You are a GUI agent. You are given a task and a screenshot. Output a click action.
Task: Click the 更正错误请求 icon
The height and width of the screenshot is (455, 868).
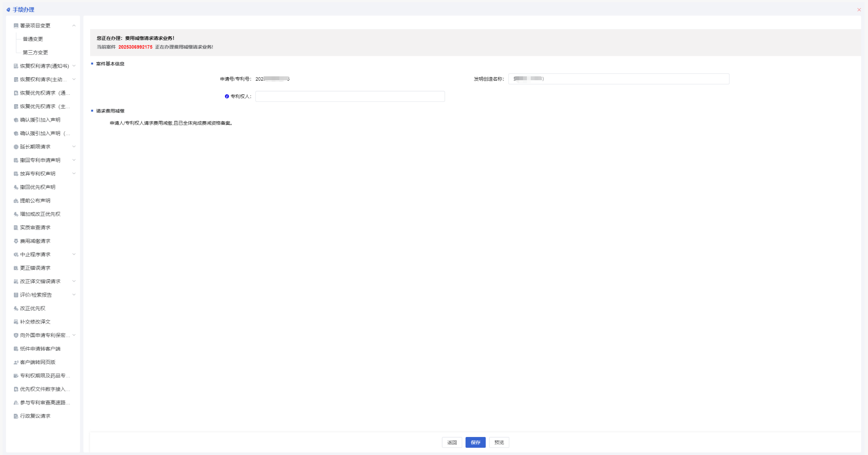(x=16, y=268)
